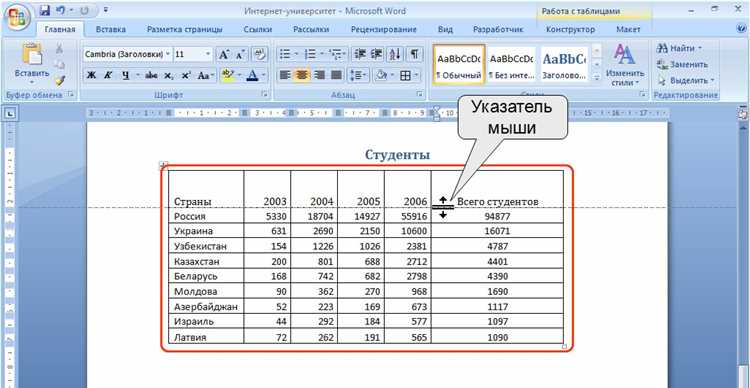Click the table move handle at top-left of table
The height and width of the screenshot is (388, 750).
click(x=163, y=166)
